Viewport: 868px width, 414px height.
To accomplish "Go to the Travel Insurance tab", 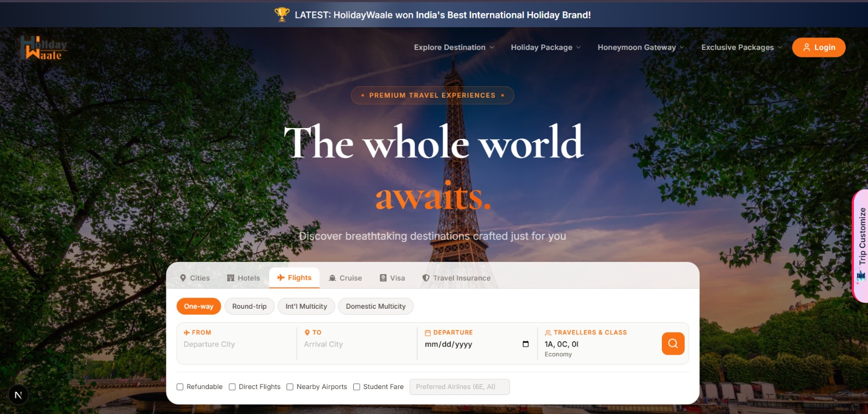I will [x=457, y=278].
